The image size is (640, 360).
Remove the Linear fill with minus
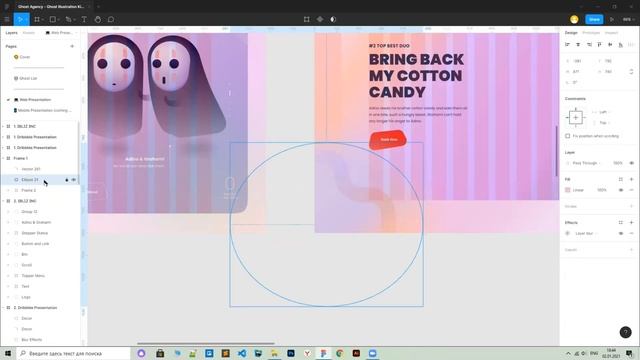click(x=631, y=190)
